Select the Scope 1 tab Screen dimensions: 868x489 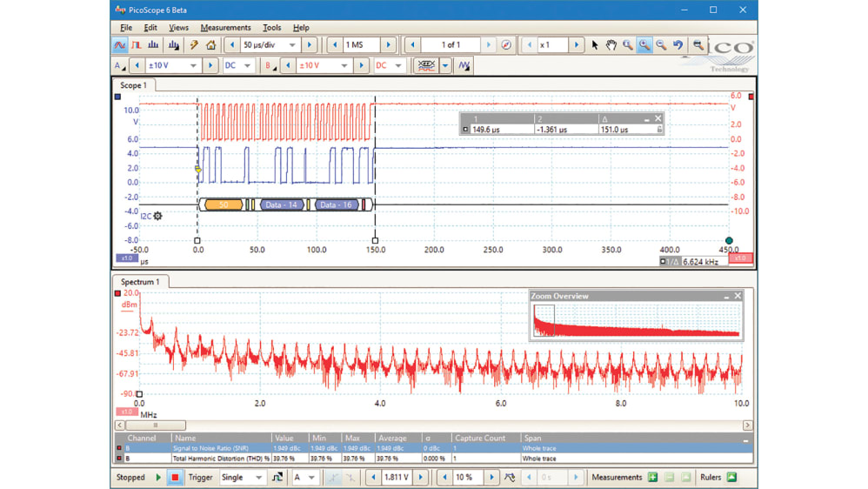coord(133,85)
